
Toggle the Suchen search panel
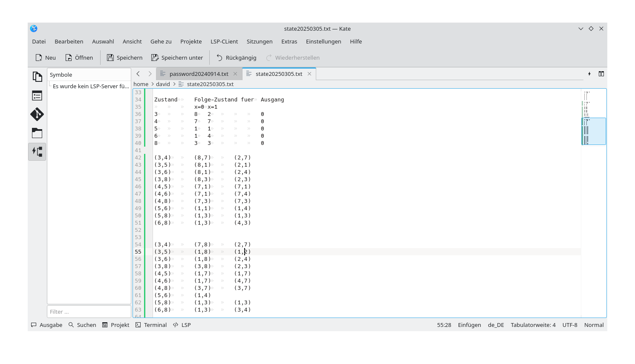point(82,325)
